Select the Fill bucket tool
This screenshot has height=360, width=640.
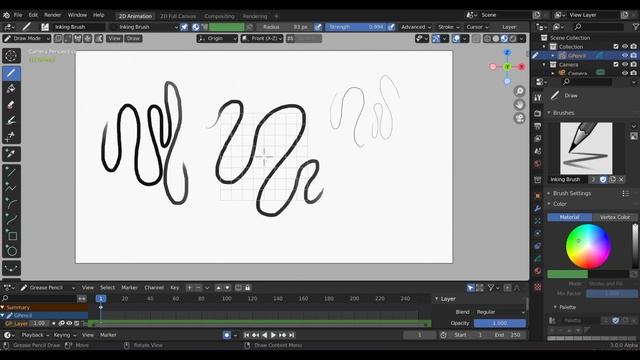11,89
